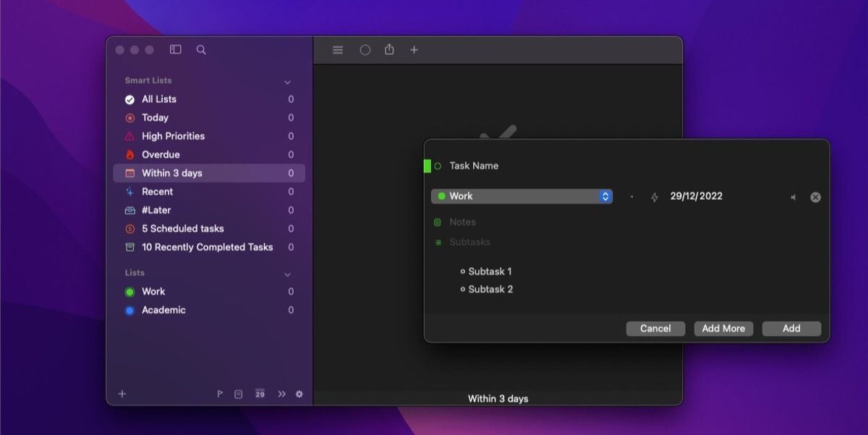Toggle the task completion circle beside Task Name

pos(438,166)
